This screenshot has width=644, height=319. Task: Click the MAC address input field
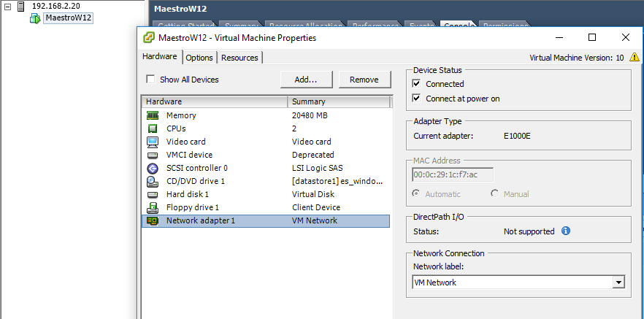(453, 174)
